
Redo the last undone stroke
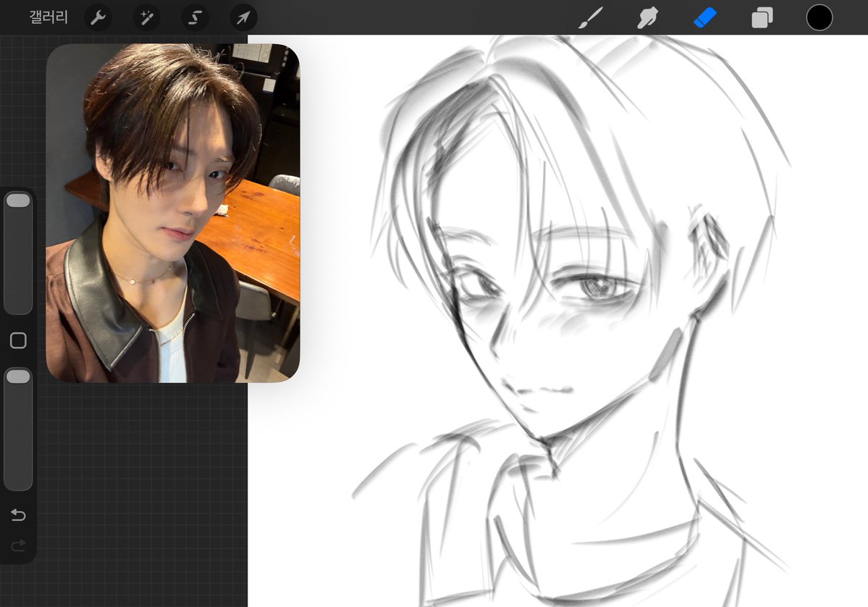(18, 545)
